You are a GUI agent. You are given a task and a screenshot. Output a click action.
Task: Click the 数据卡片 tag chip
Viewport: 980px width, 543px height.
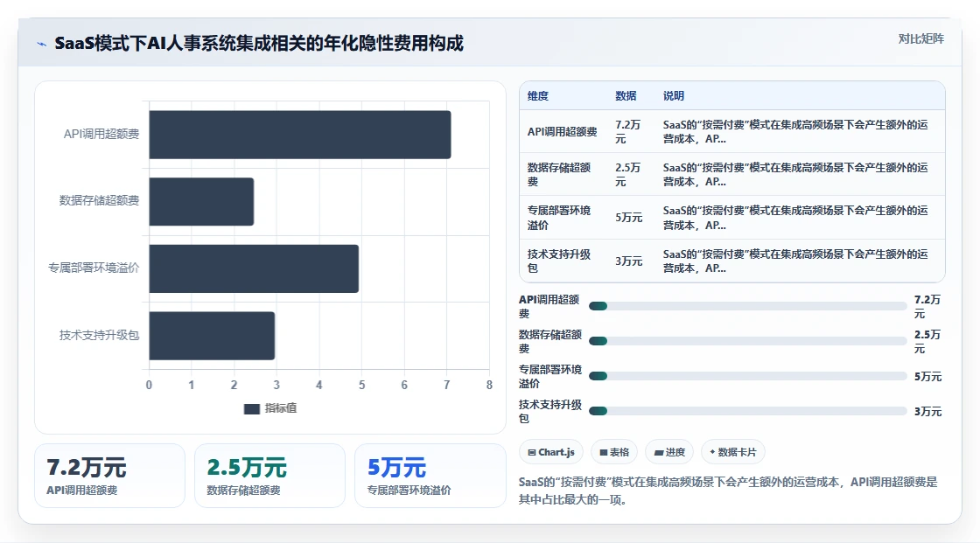(733, 452)
